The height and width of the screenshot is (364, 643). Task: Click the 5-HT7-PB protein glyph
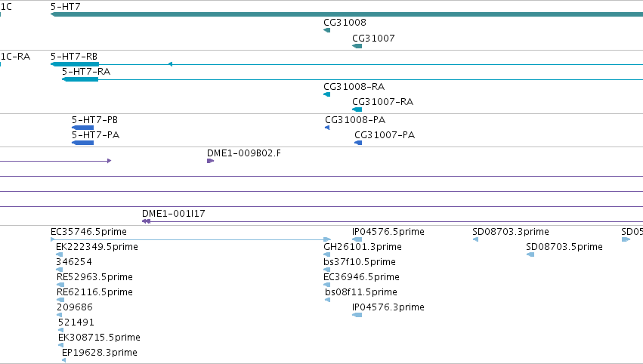click(83, 128)
